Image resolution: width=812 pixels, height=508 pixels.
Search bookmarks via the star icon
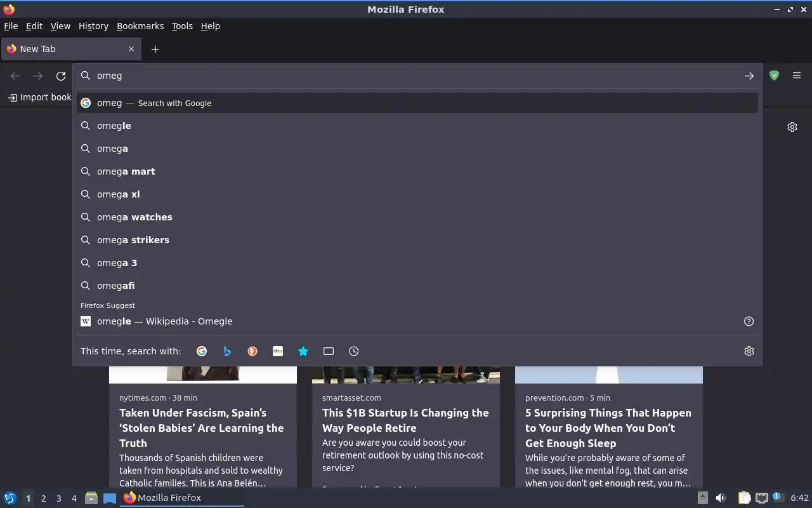tap(303, 351)
